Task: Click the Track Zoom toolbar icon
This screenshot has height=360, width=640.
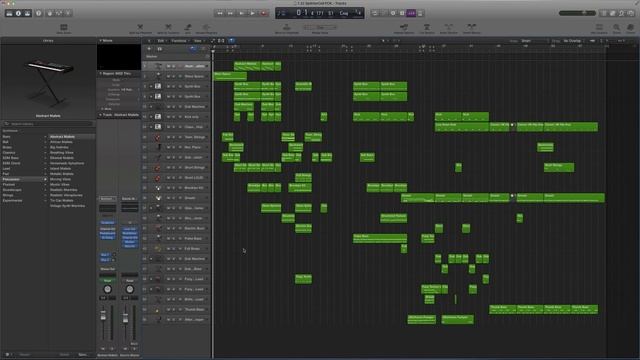Action: 64,29
